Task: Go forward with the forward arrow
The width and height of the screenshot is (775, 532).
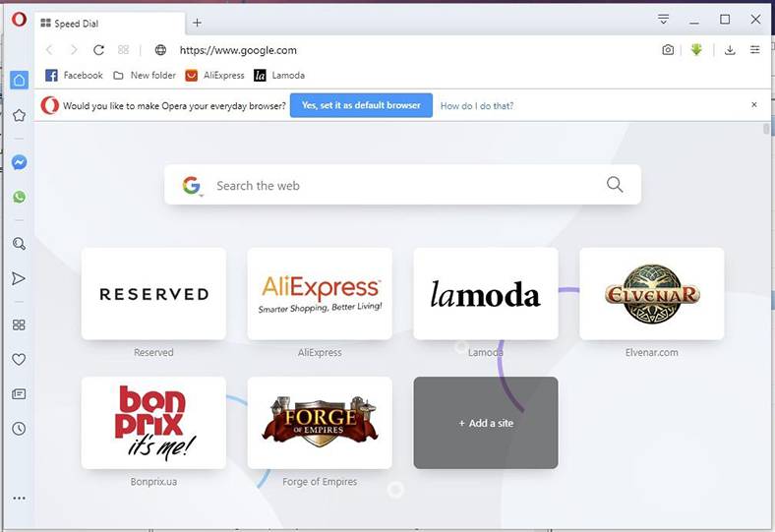Action: [x=74, y=50]
